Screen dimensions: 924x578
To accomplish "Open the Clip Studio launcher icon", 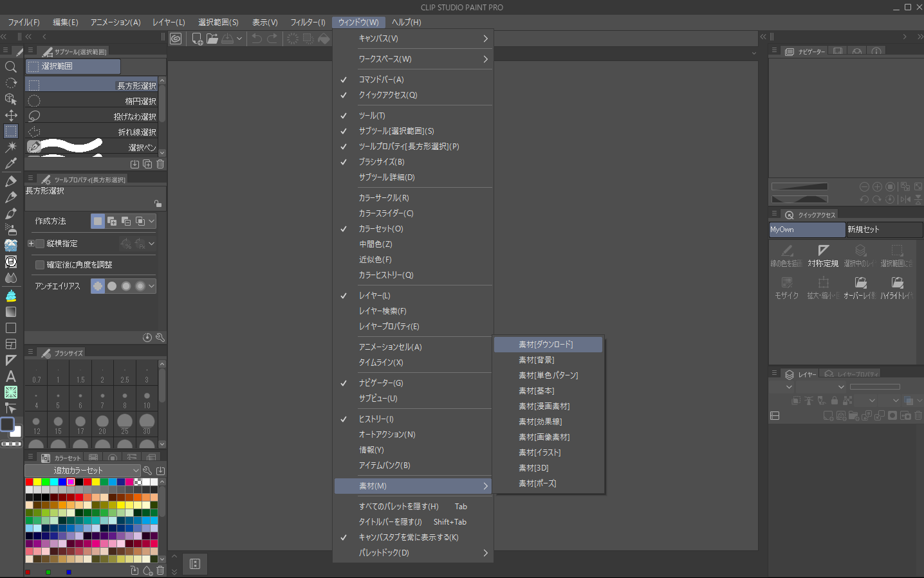I will tap(176, 39).
